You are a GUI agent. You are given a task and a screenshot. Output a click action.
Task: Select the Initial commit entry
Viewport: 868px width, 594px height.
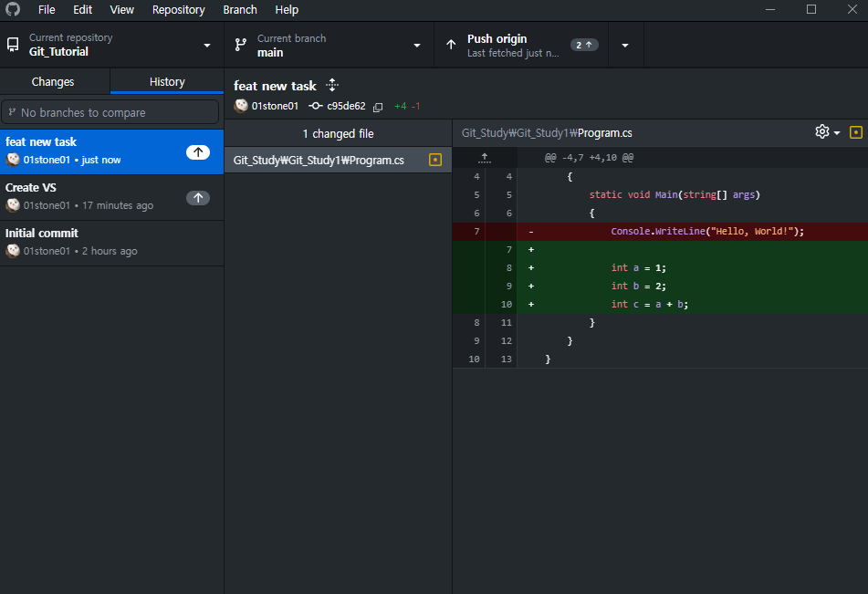[x=112, y=243]
